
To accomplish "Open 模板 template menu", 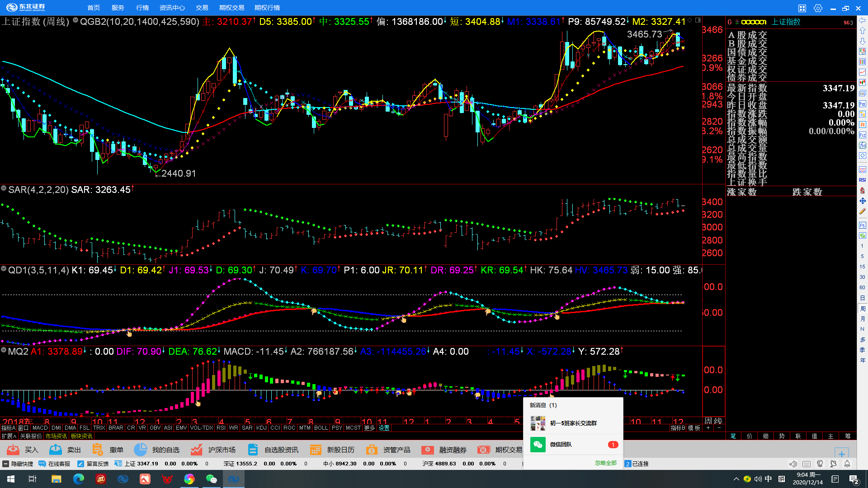I will point(694,428).
